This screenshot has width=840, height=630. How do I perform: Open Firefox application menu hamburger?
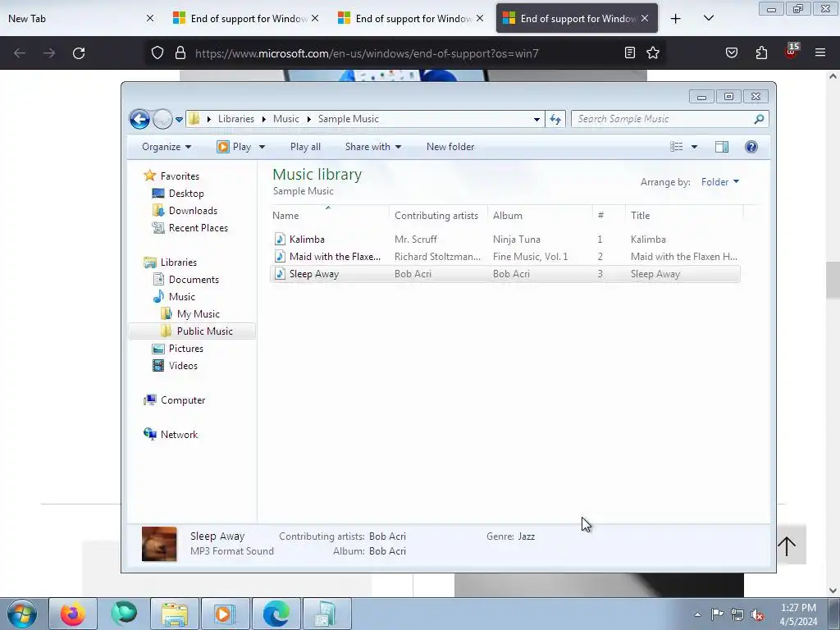pos(820,52)
